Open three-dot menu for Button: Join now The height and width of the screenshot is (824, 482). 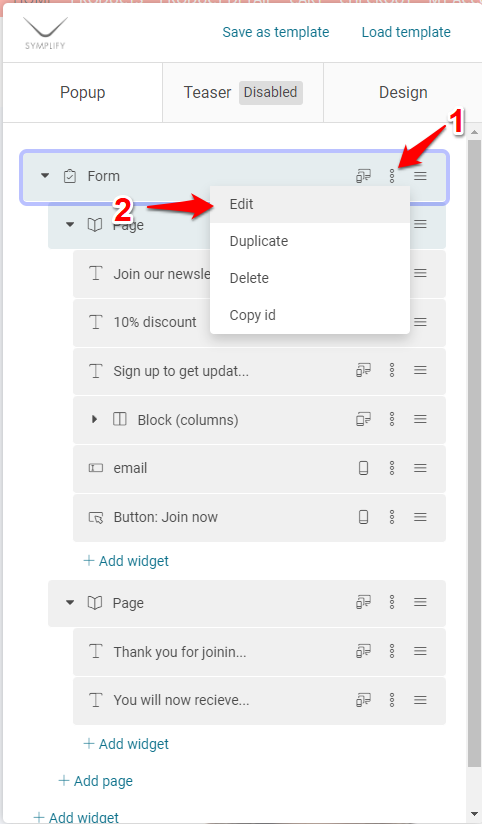(392, 517)
